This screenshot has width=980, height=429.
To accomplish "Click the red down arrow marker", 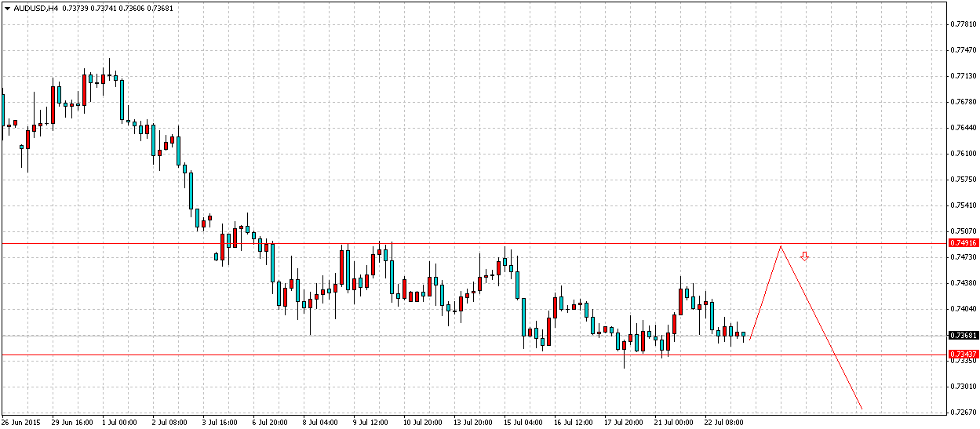I will click(804, 256).
